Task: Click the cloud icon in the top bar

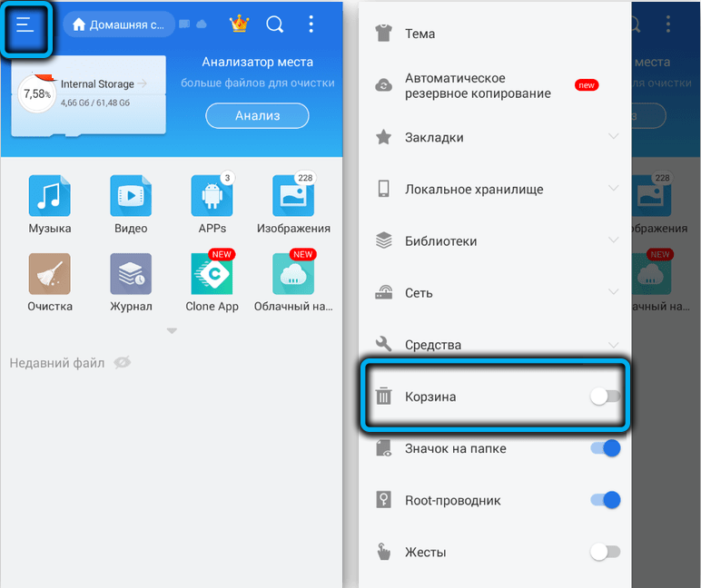Action: pyautogui.click(x=202, y=24)
